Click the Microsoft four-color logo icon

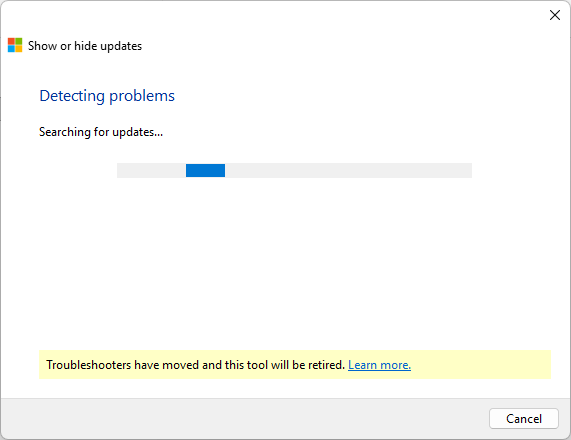(x=15, y=45)
